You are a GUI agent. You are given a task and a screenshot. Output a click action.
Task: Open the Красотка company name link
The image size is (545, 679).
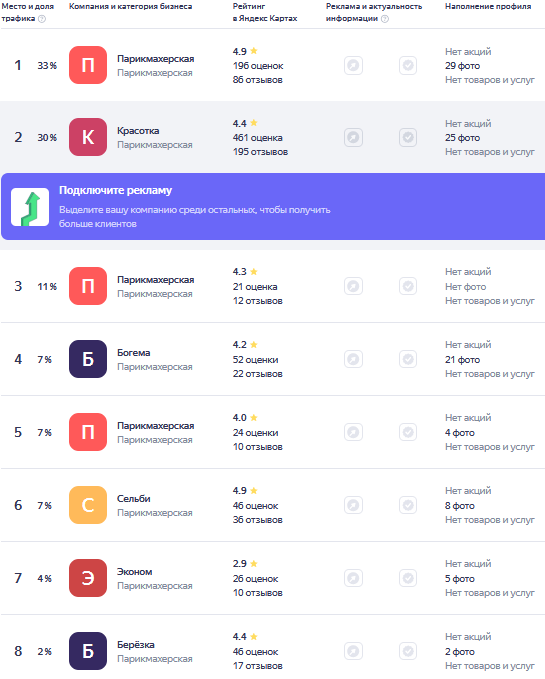pos(138,131)
